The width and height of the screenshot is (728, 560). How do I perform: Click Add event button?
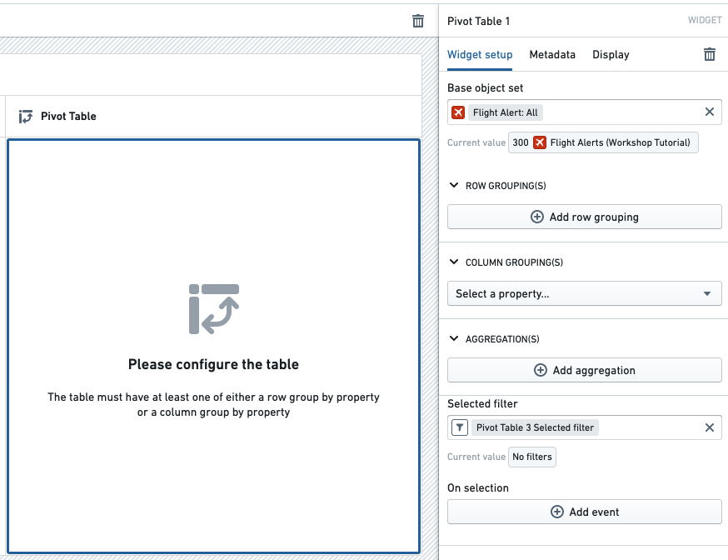pos(585,512)
